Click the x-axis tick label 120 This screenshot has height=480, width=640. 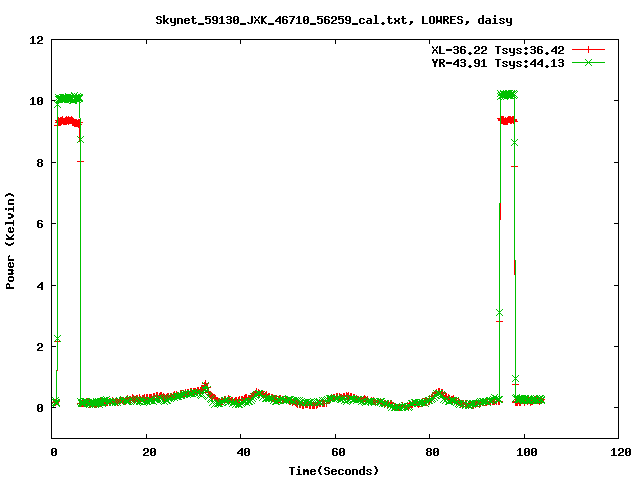coord(621,452)
